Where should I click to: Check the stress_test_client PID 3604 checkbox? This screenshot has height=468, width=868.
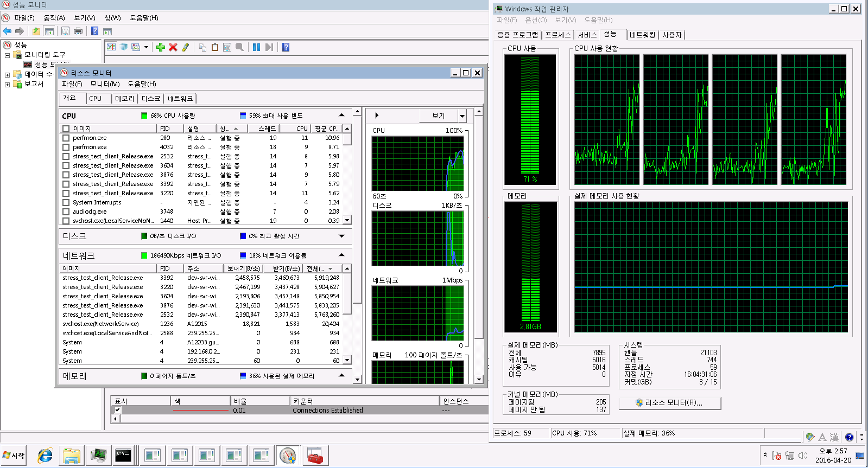point(66,165)
